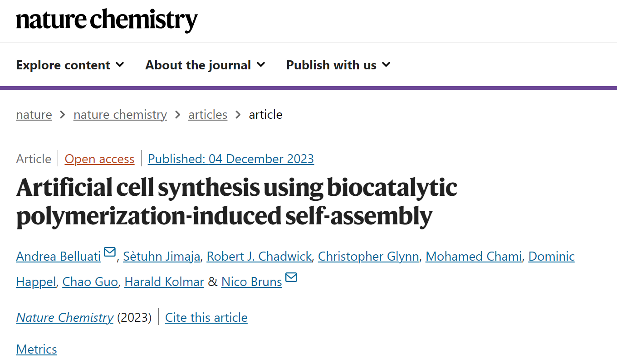Click the email icon next to Andrea Belluati
This screenshot has height=364, width=617.
click(x=110, y=252)
